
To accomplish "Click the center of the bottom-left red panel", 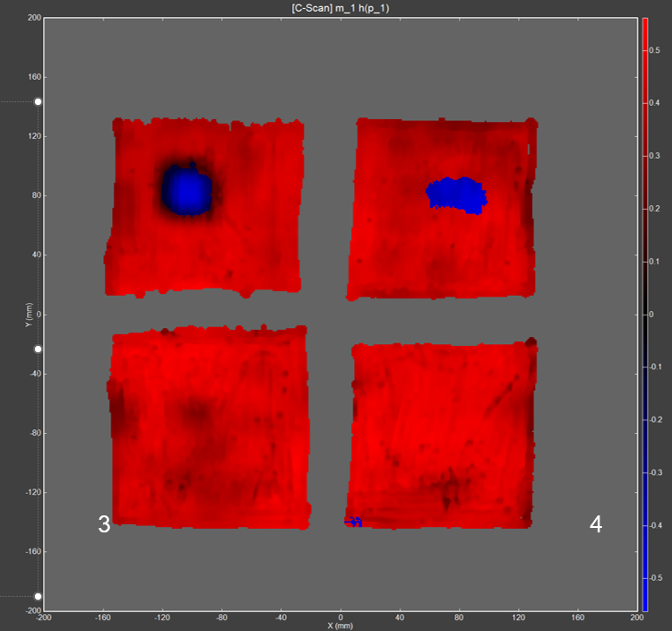I will click(210, 427).
